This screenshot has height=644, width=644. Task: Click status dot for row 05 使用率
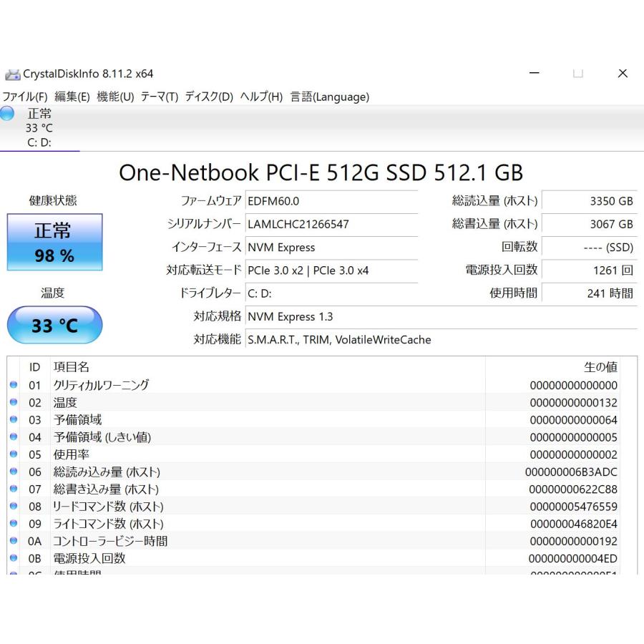14,454
